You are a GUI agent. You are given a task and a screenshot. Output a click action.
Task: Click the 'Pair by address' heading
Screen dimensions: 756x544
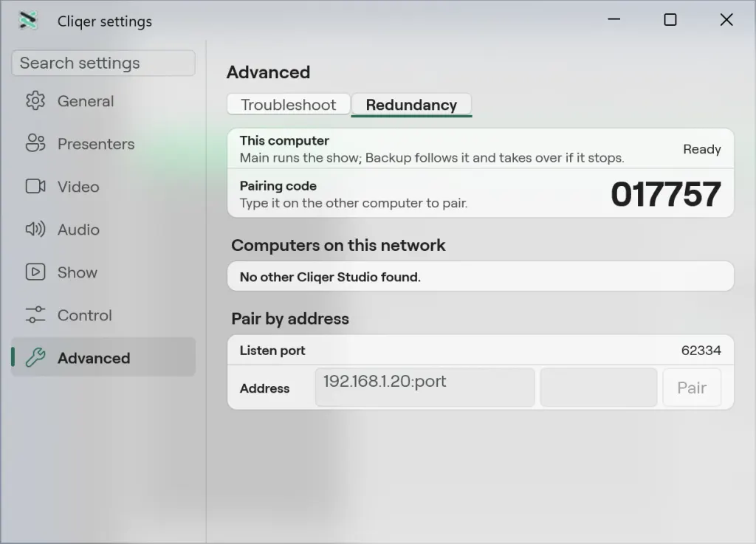[x=289, y=318]
